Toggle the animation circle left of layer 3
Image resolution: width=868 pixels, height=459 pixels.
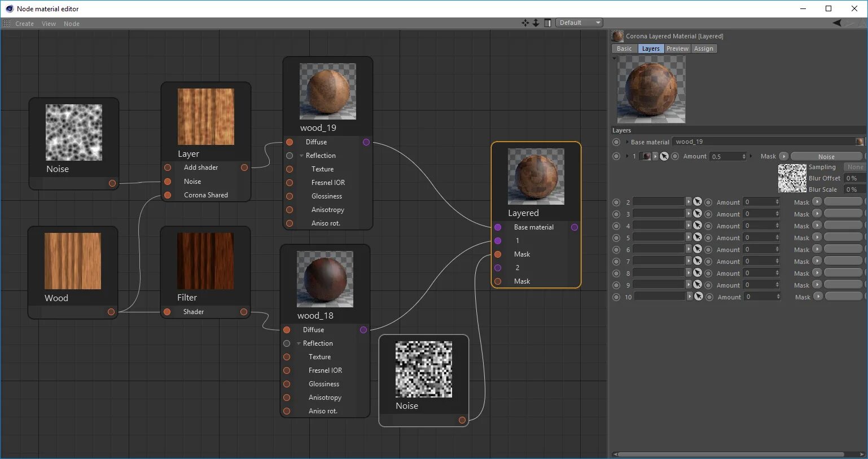point(616,214)
